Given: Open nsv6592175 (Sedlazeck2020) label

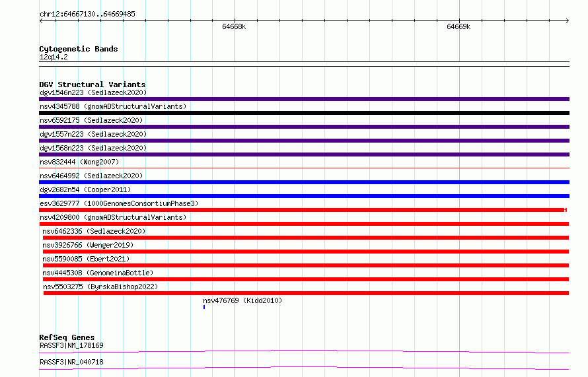Looking at the screenshot, I should click(x=91, y=120).
